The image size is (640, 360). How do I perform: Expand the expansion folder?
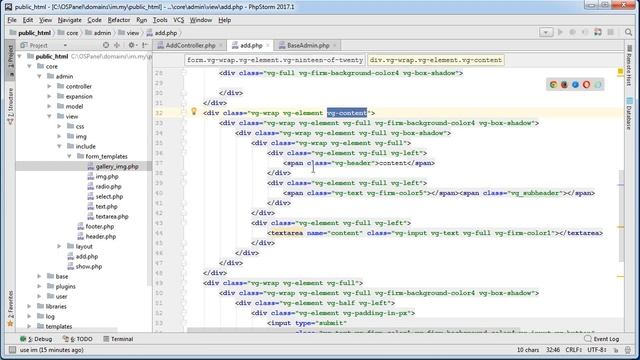pyautogui.click(x=49, y=96)
